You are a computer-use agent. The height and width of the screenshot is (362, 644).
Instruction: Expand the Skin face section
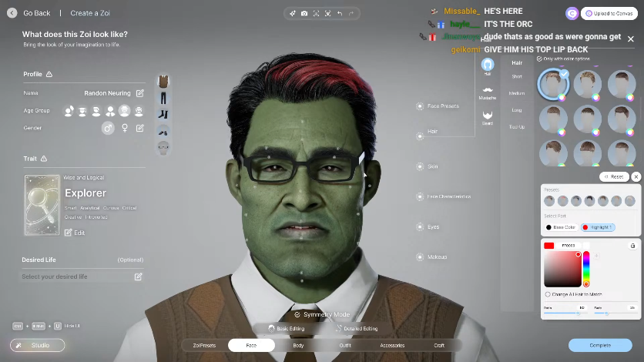coord(420,166)
